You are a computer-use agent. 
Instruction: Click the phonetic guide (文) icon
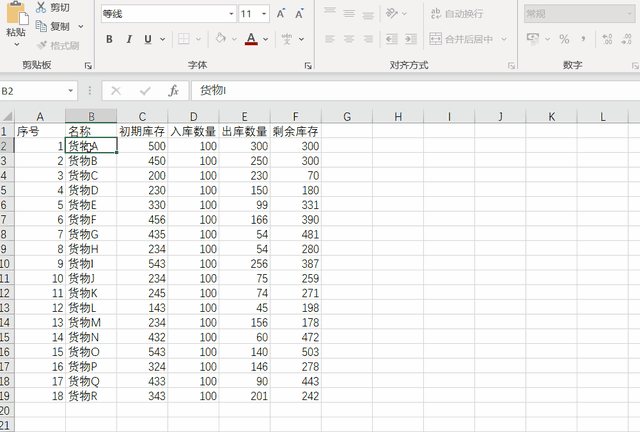coord(287,39)
